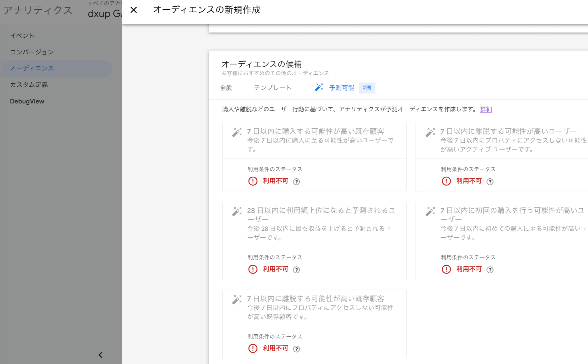Open DebugView in the sidebar

point(27,101)
